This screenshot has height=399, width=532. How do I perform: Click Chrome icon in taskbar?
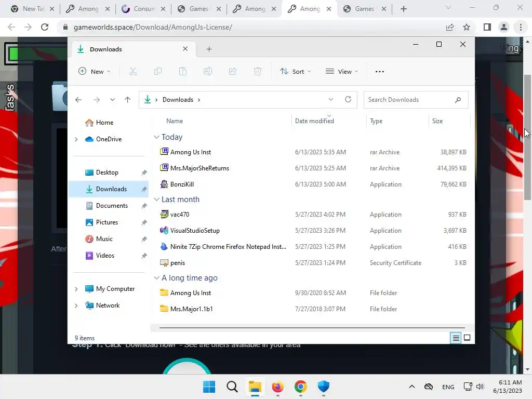point(301,387)
